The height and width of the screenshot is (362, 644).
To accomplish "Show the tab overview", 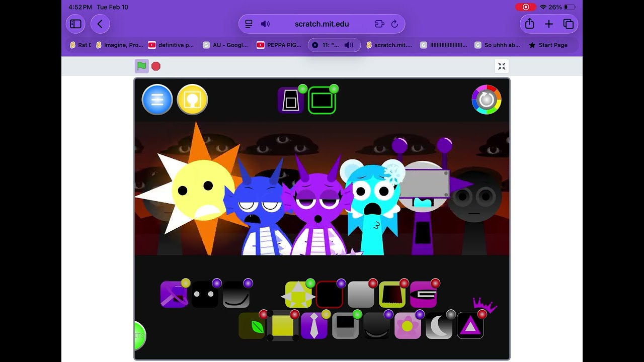I will pyautogui.click(x=569, y=24).
